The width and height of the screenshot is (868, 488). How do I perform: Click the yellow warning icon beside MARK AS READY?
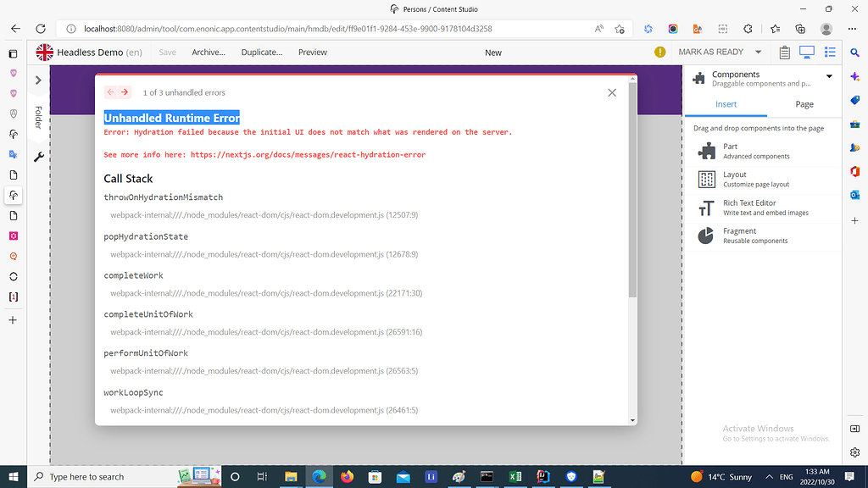tap(659, 52)
